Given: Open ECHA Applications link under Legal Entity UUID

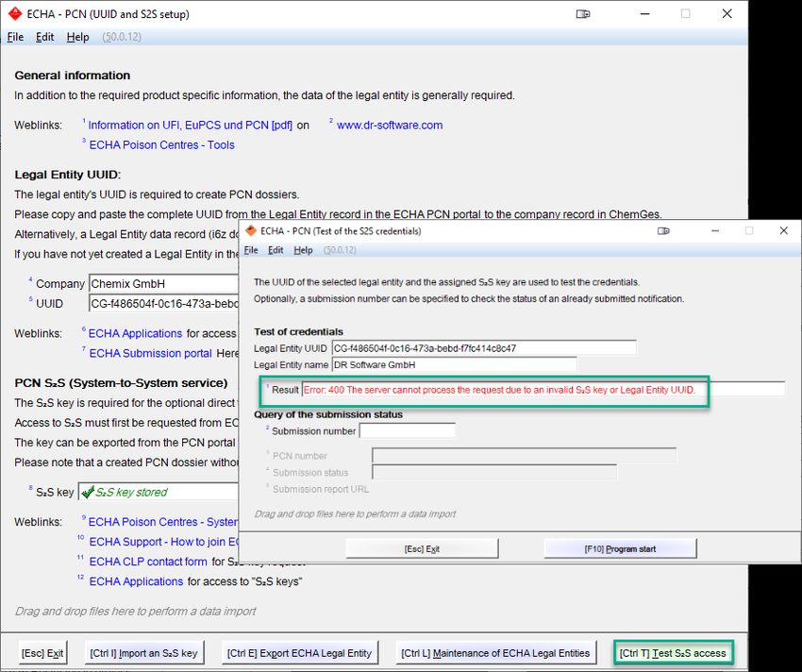Looking at the screenshot, I should 135,333.
